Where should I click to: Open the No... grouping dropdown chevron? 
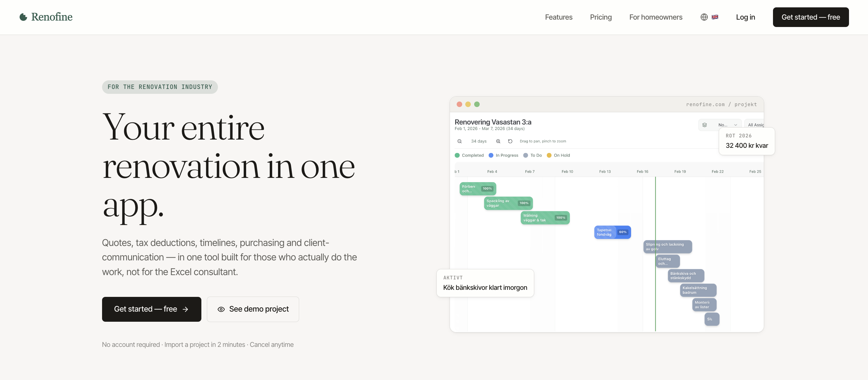pos(736,125)
